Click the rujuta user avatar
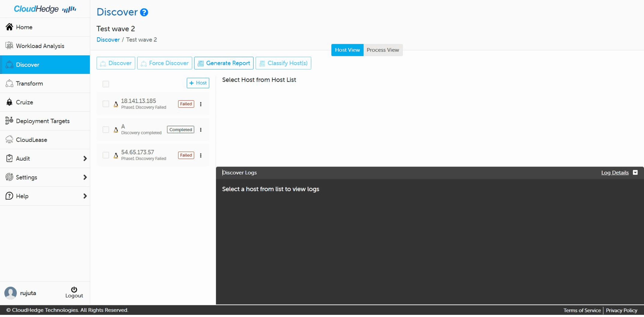644x317 pixels. (11, 293)
